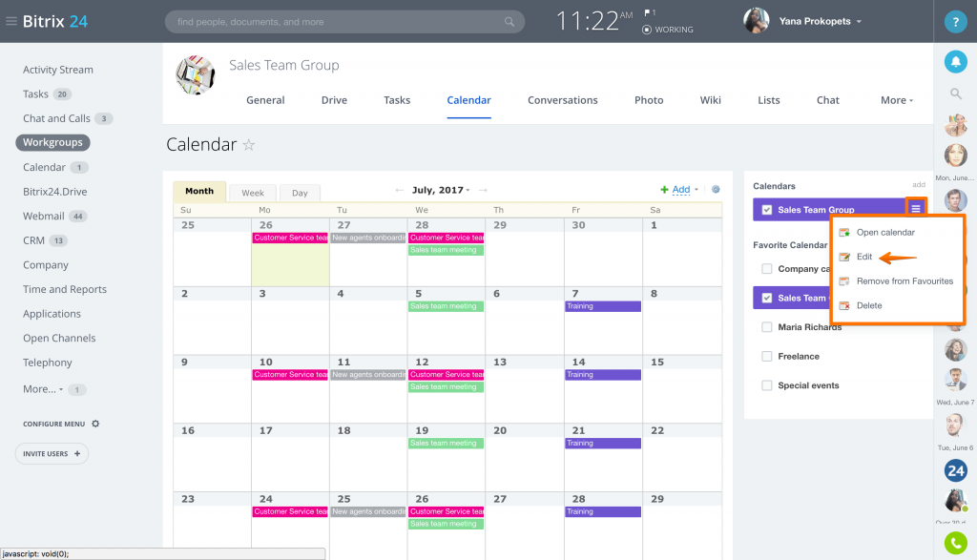Image resolution: width=977 pixels, height=560 pixels.
Task: Open the Photo tab
Action: 649,100
